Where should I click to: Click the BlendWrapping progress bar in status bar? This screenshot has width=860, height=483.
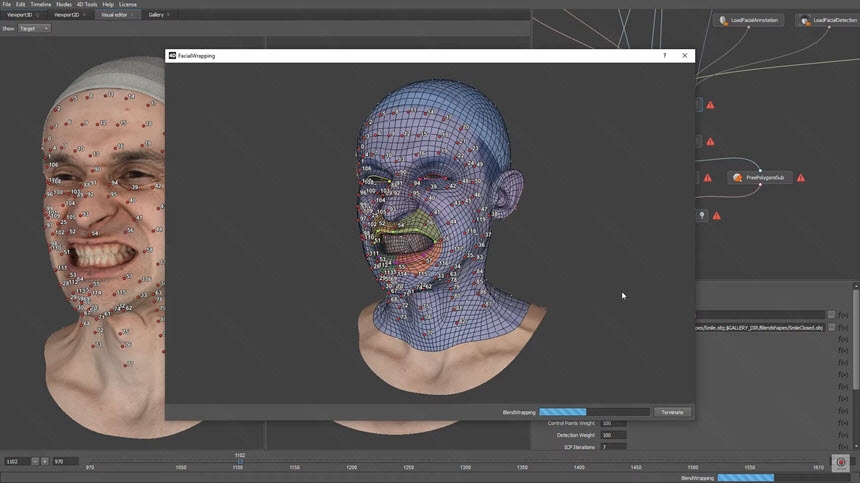click(x=784, y=478)
